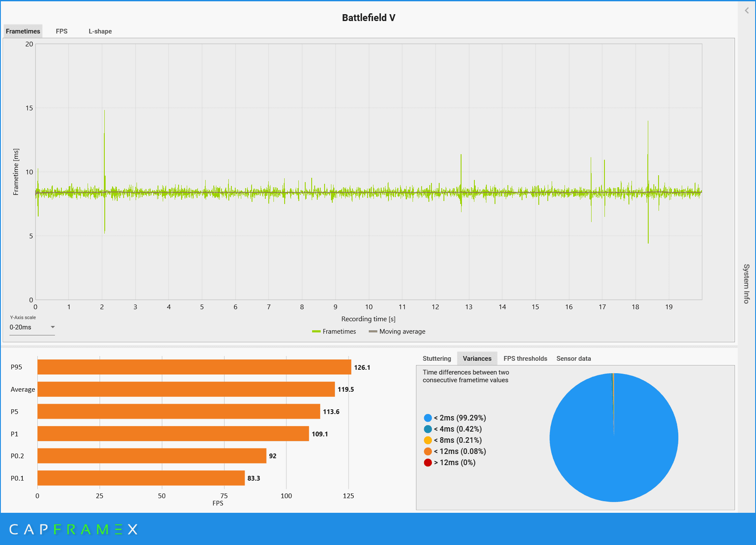Click the 126.1 value label
Image resolution: width=756 pixels, height=545 pixels.
(362, 368)
